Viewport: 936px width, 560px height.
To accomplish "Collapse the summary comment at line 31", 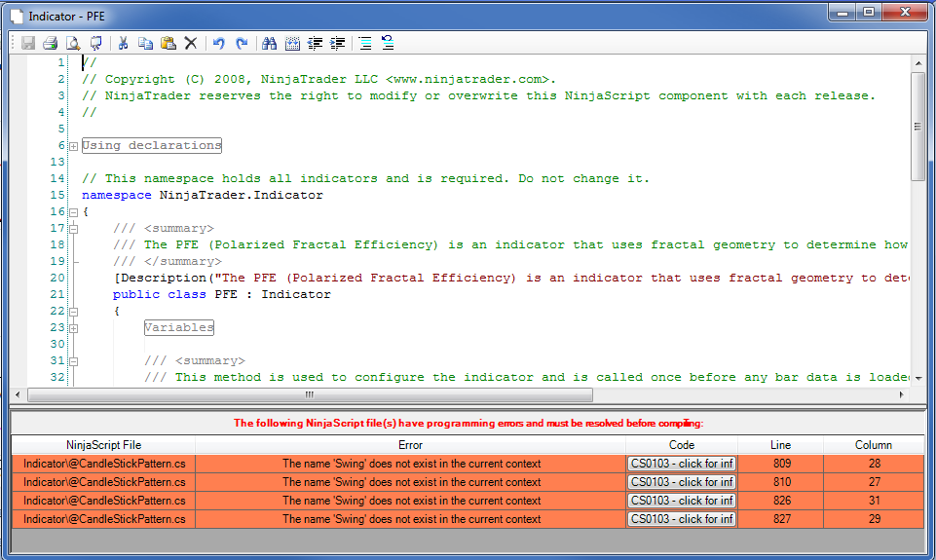I will [x=73, y=361].
